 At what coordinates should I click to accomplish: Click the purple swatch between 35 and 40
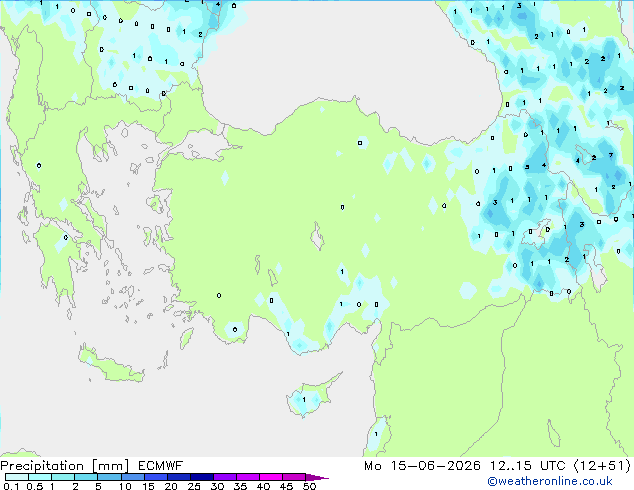pyautogui.click(x=247, y=477)
